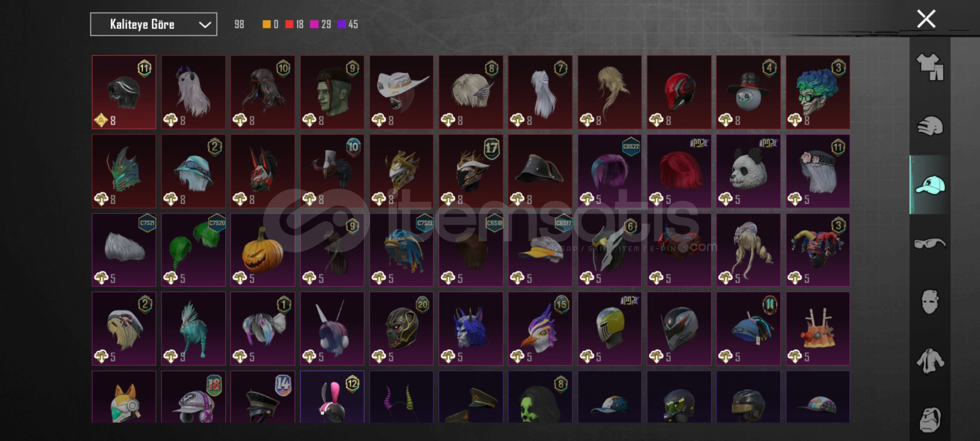Viewport: 980px width, 441px height.
Task: Switch to the cap headwear tab
Action: pos(930,185)
